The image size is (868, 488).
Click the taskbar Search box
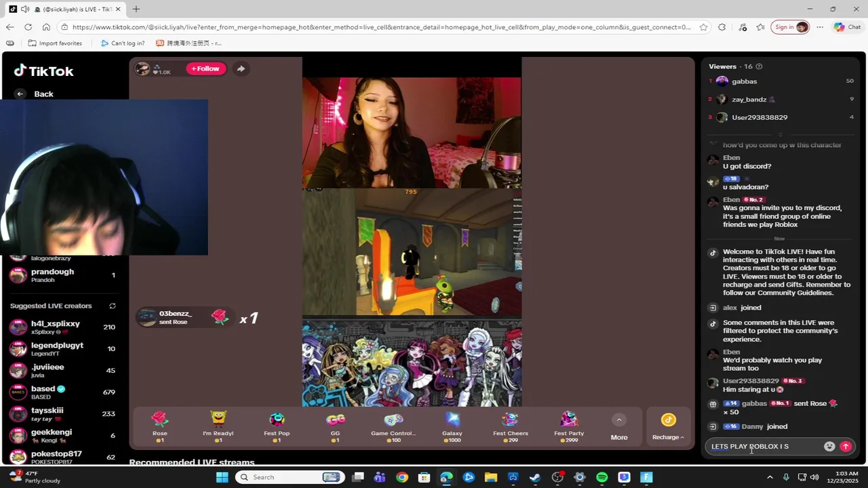[290, 477]
